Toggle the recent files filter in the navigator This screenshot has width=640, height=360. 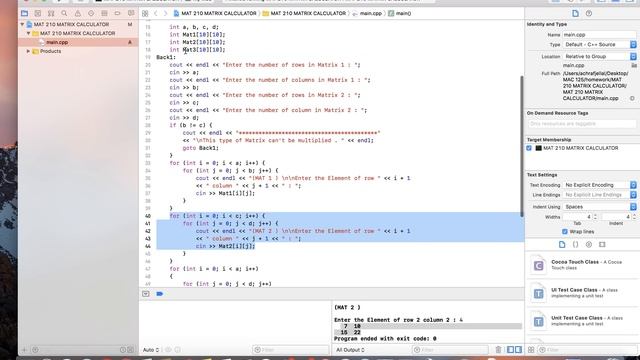click(123, 350)
